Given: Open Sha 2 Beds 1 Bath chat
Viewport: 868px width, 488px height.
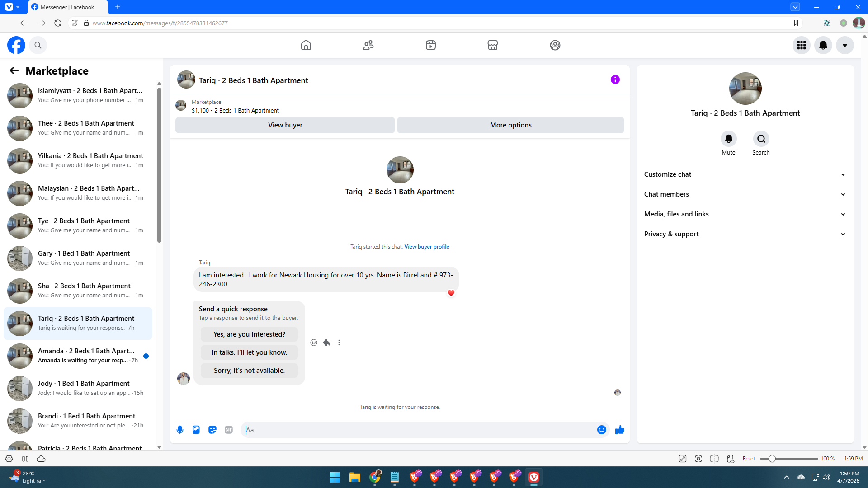Looking at the screenshot, I should point(78,291).
